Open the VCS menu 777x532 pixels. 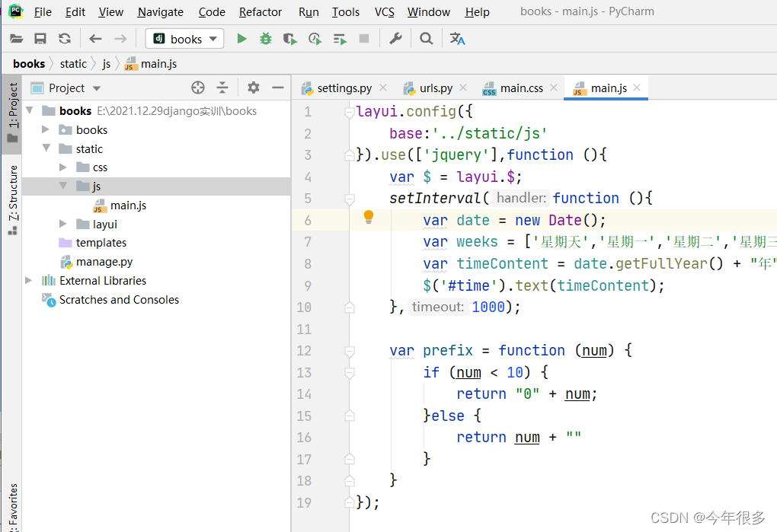(x=385, y=12)
